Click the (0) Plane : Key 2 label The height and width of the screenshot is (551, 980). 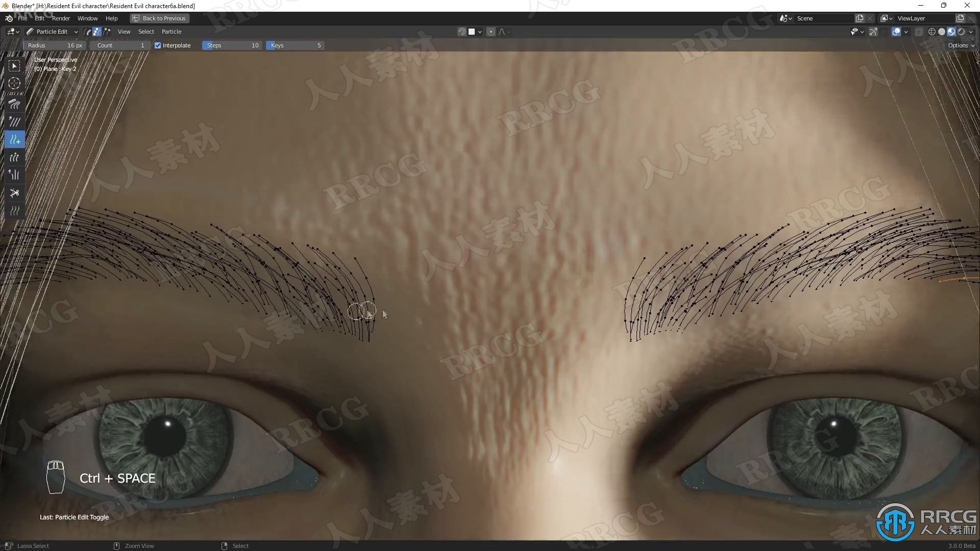pyautogui.click(x=55, y=69)
